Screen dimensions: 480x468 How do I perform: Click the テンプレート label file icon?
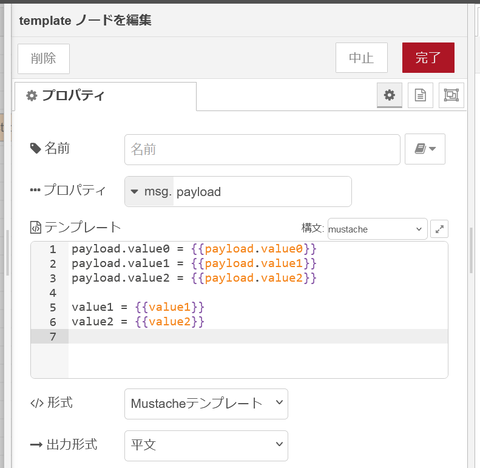[35, 228]
